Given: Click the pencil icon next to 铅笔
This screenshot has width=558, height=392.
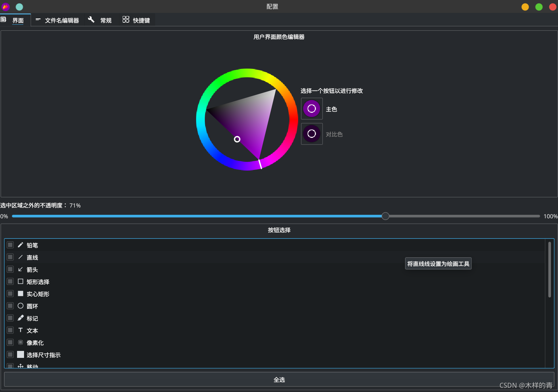Looking at the screenshot, I should pyautogui.click(x=21, y=245).
